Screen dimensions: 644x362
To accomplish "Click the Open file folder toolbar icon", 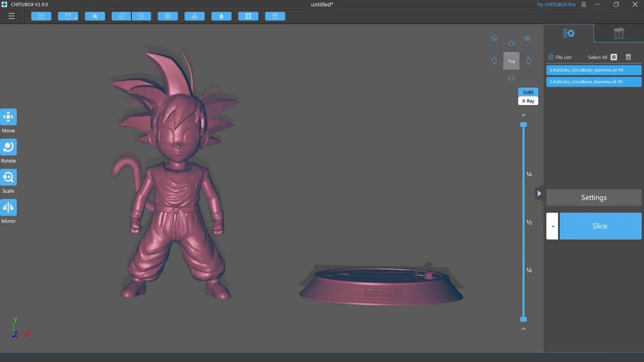I will 41,16.
